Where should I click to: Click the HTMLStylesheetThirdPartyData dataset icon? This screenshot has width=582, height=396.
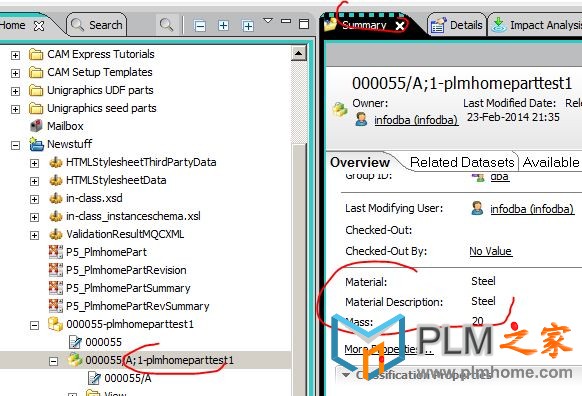(56, 162)
